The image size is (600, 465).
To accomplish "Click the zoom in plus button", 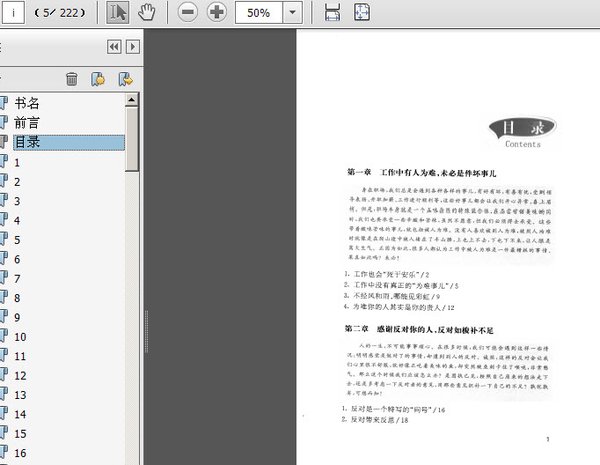I will point(216,14).
